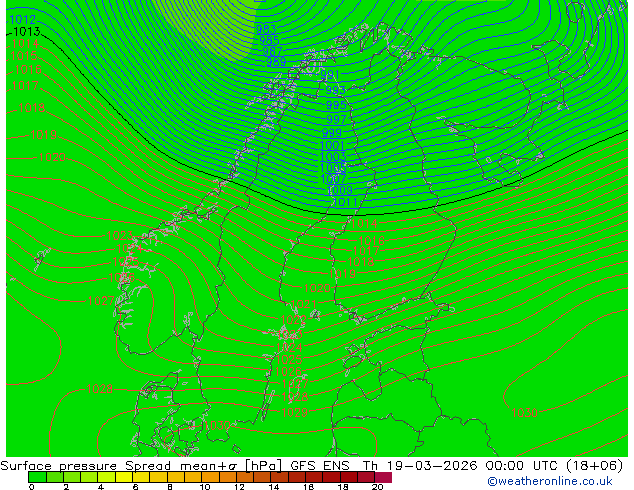Pick the blue 993 pressure label
Viewport: 634px width, 490px height.
336,90
